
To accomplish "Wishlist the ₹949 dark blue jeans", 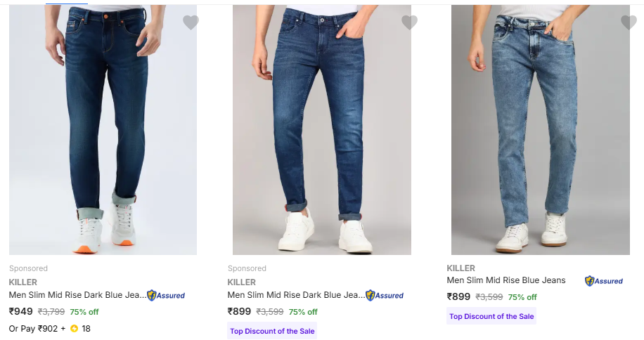I will [191, 22].
